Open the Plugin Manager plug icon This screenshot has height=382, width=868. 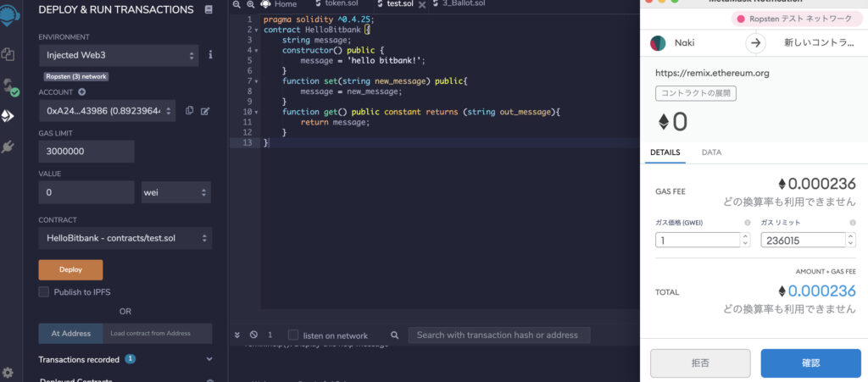pyautogui.click(x=8, y=147)
